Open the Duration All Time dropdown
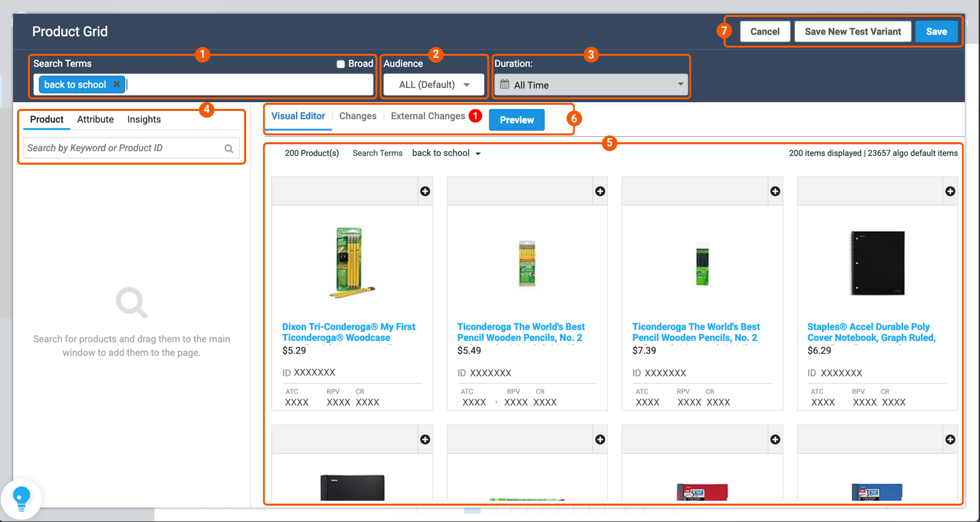The image size is (980, 522). click(591, 84)
